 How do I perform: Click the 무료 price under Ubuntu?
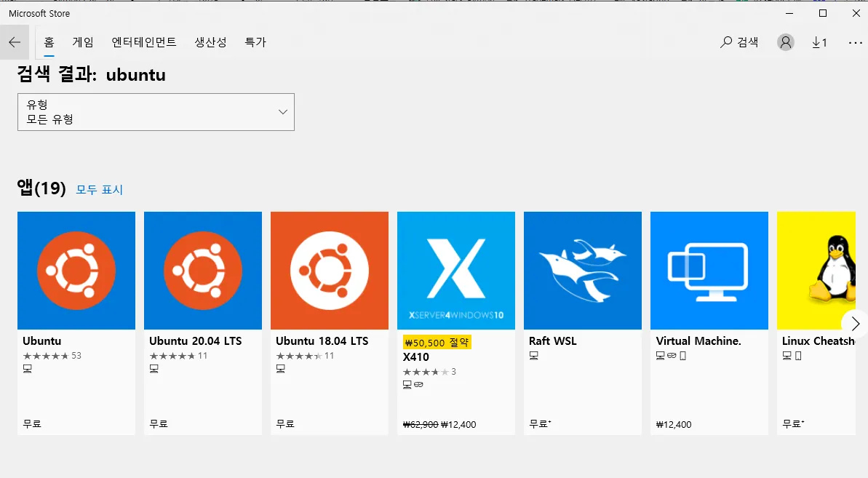point(32,423)
